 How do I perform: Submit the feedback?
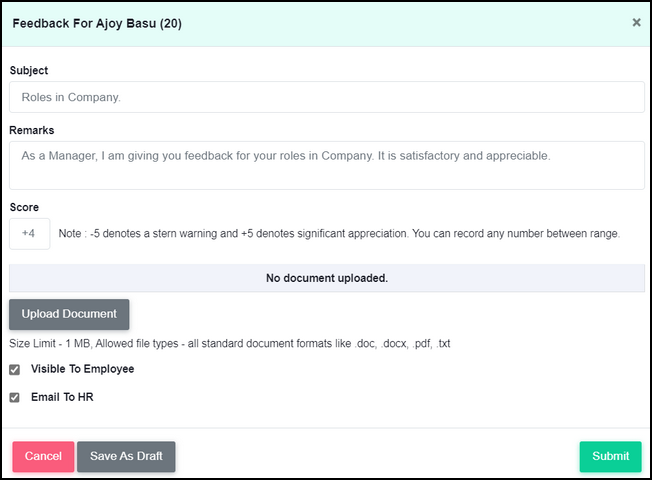click(610, 456)
